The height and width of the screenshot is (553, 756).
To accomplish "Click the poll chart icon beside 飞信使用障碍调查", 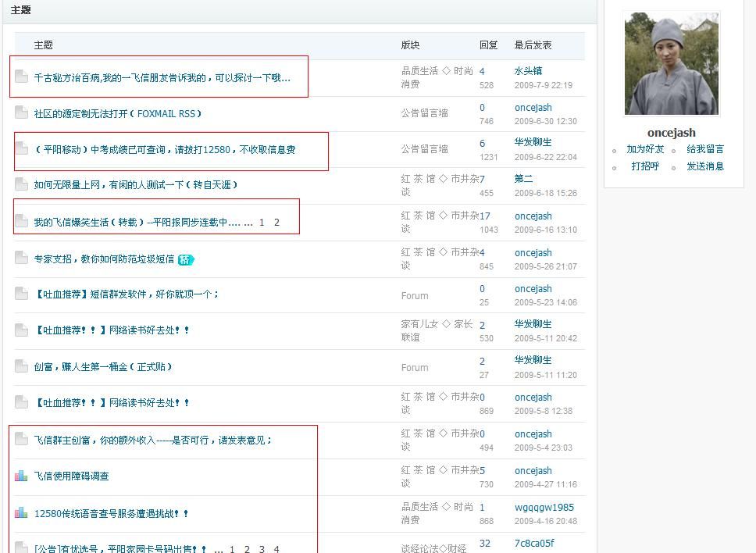I will (x=21, y=476).
